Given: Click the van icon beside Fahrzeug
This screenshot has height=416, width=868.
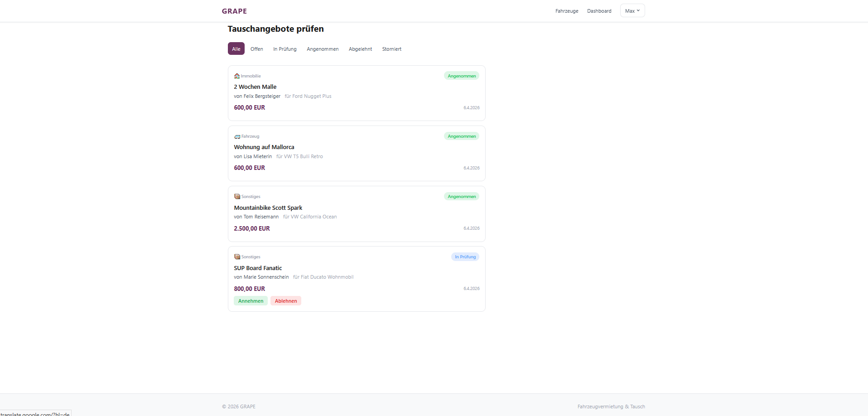Looking at the screenshot, I should point(237,136).
